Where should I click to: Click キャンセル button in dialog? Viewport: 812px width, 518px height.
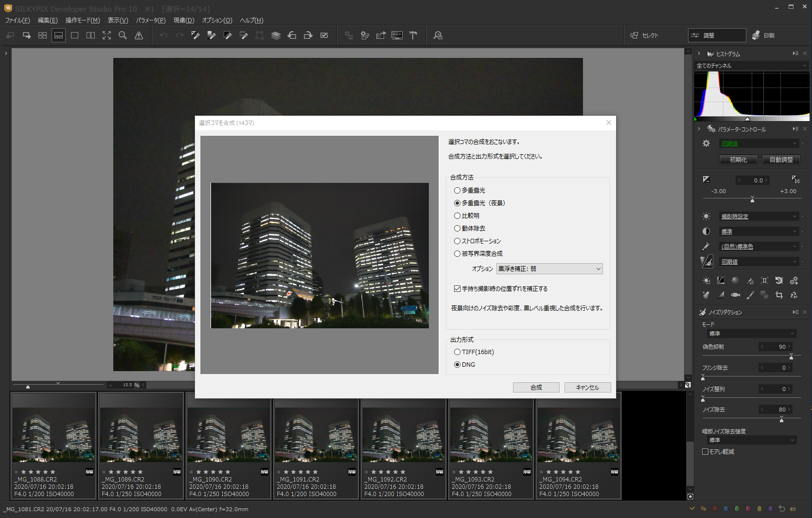[587, 388]
